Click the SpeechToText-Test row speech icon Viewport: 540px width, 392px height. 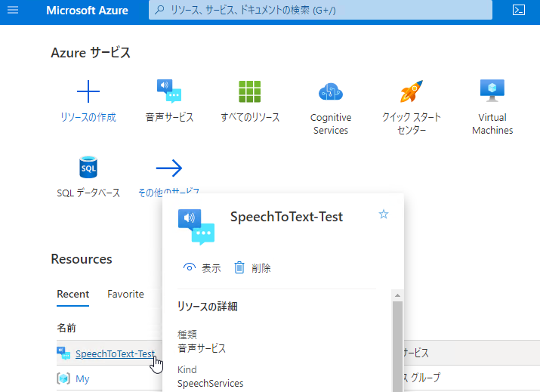pyautogui.click(x=63, y=353)
